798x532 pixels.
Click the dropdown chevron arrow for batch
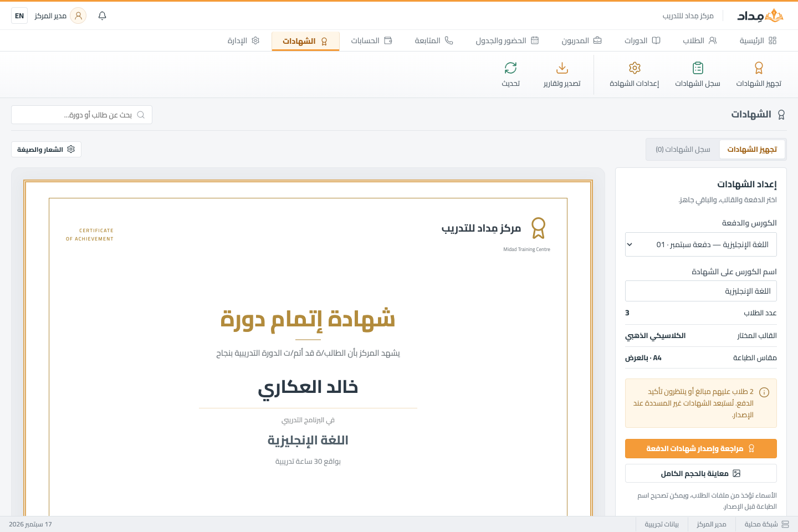coord(630,244)
